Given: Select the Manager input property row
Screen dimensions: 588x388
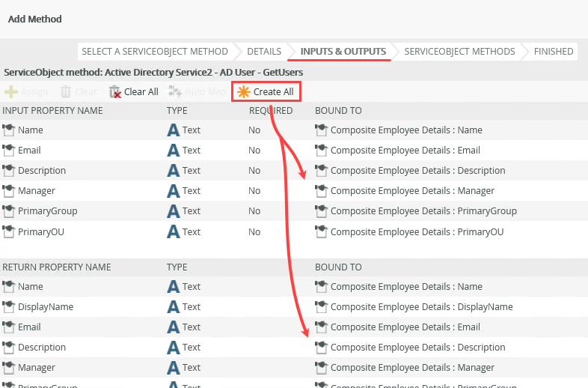Looking at the screenshot, I should [x=36, y=190].
